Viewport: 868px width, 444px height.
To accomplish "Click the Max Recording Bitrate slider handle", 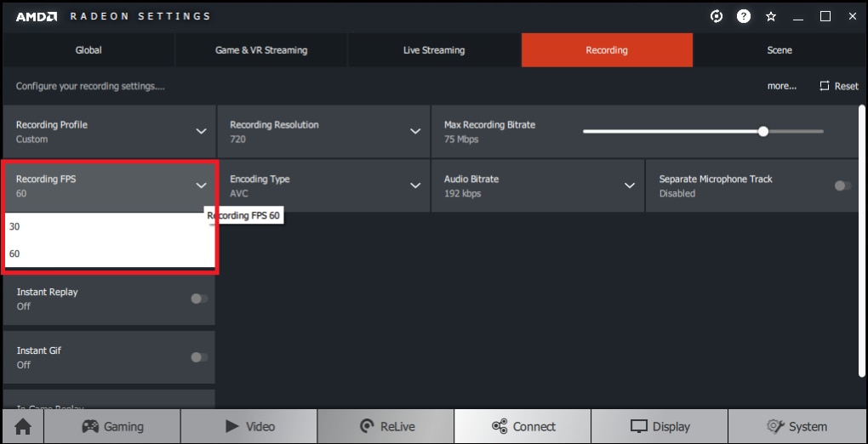I will (763, 131).
